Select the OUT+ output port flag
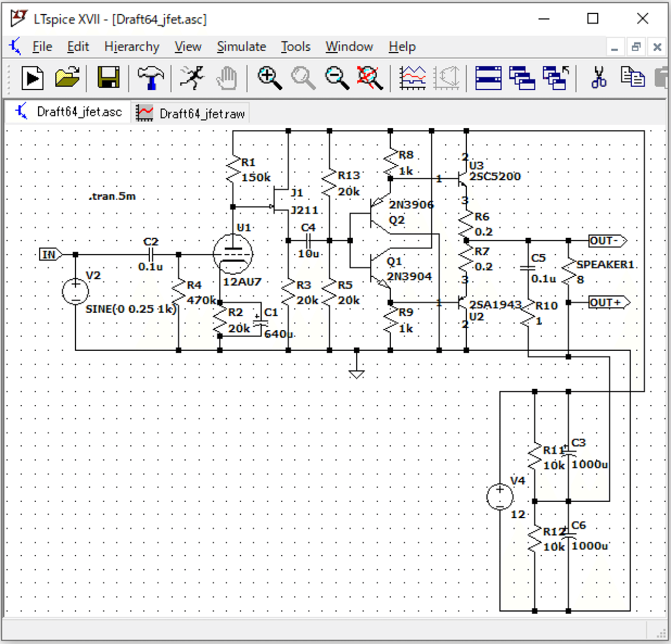Viewport: 671px width, 644px height. coord(609,303)
